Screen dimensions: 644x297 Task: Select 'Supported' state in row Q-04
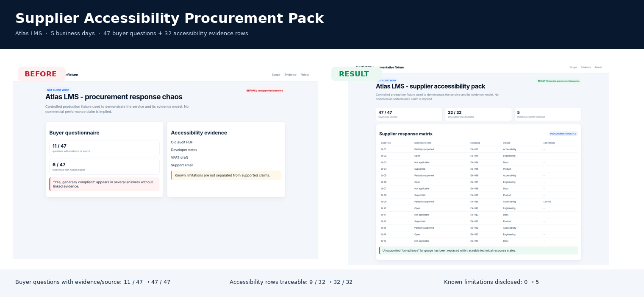point(420,169)
